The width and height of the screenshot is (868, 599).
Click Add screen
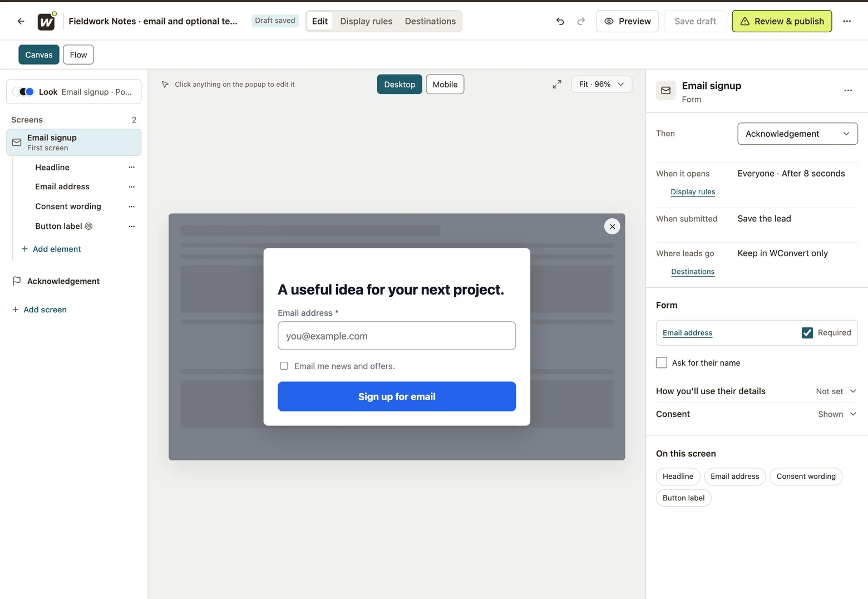pos(40,310)
